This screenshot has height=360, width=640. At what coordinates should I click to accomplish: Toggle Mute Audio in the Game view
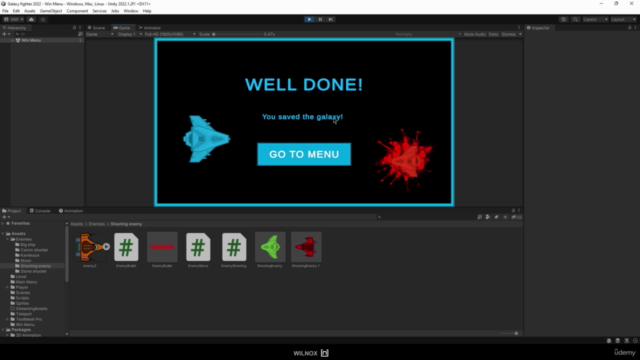click(x=475, y=34)
